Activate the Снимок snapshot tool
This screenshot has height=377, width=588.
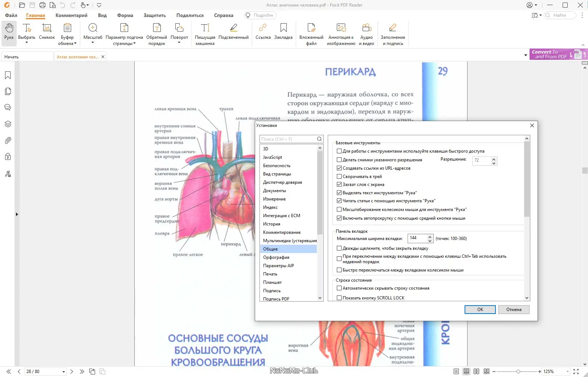(x=47, y=32)
